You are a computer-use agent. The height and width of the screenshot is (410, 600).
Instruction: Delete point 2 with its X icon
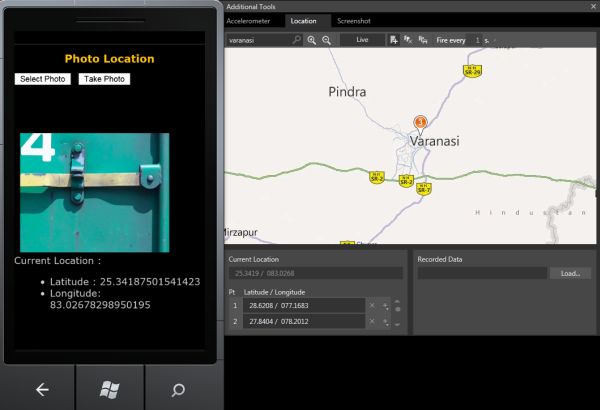(372, 322)
